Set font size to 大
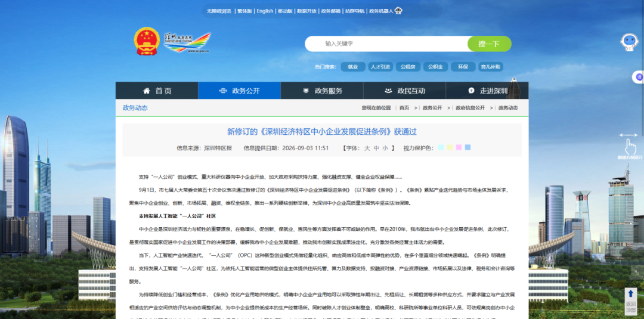 [x=367, y=148]
